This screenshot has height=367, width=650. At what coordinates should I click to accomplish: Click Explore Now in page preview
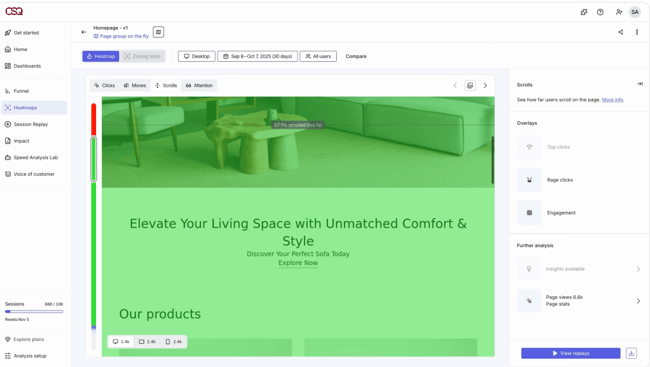click(298, 263)
